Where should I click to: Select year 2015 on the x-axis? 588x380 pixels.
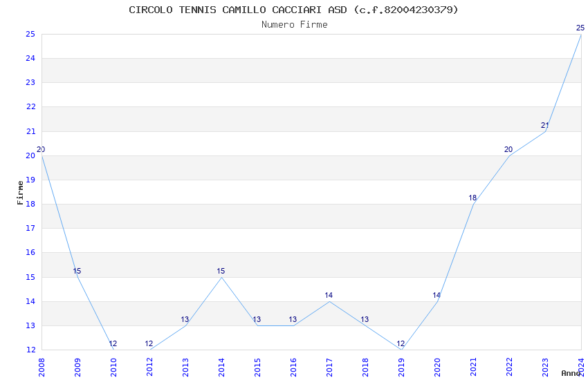click(x=257, y=367)
